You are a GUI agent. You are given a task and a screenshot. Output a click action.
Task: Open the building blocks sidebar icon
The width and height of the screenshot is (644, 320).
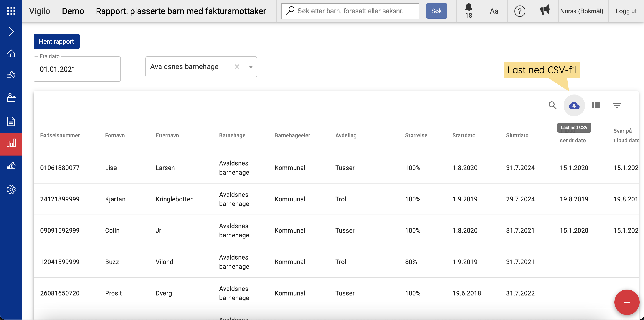pyautogui.click(x=11, y=75)
